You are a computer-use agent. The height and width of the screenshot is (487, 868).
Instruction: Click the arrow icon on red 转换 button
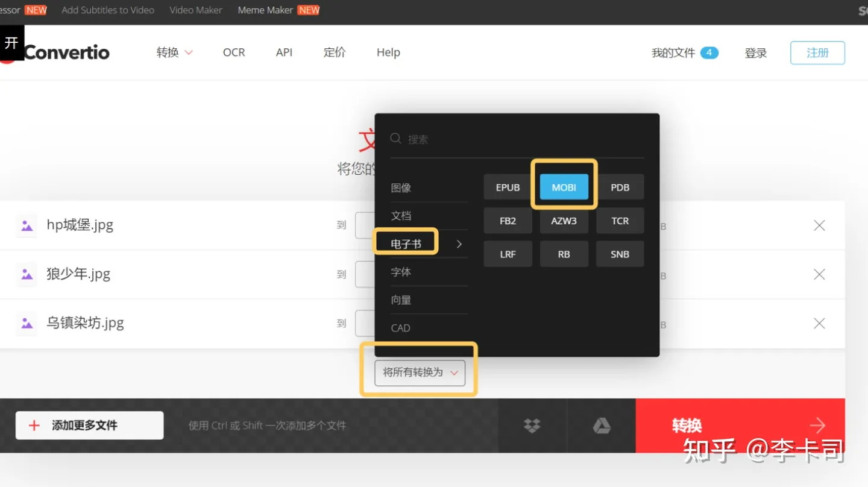(x=818, y=426)
